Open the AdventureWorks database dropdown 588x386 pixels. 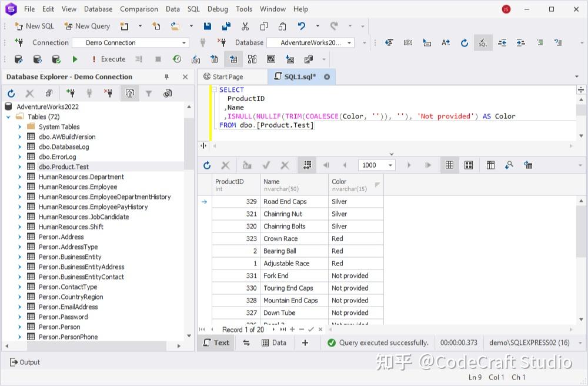pos(349,42)
